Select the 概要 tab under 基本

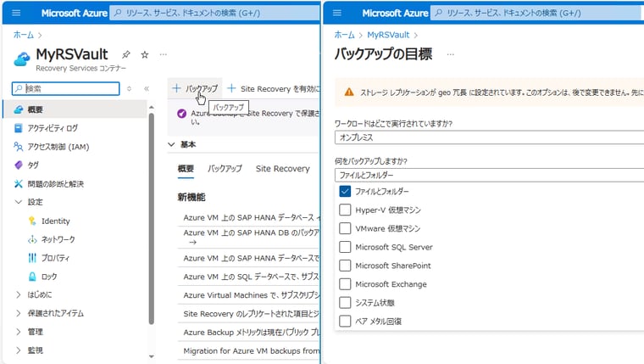(186, 169)
